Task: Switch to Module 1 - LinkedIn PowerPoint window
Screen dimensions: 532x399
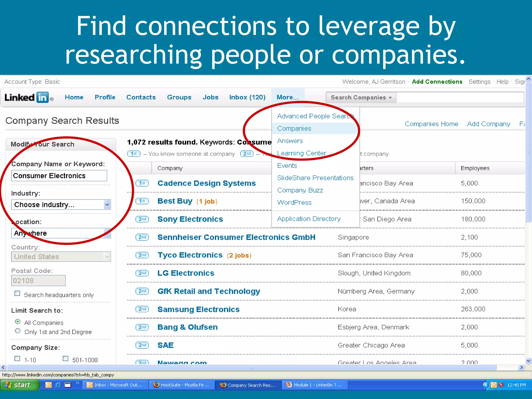Action: coord(315,385)
